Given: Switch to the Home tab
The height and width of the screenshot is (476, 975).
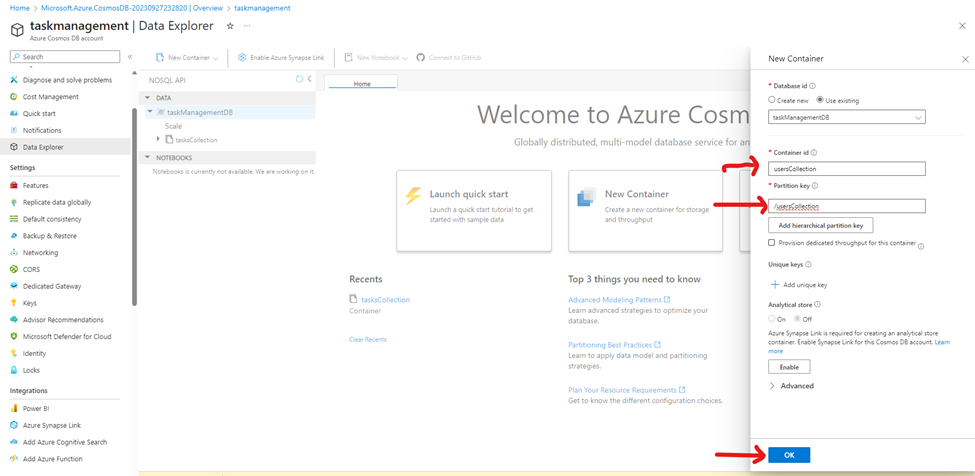Looking at the screenshot, I should coord(362,84).
